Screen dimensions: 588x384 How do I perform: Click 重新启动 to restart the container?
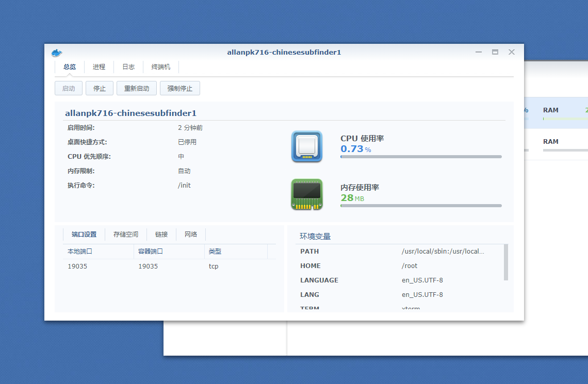(136, 88)
